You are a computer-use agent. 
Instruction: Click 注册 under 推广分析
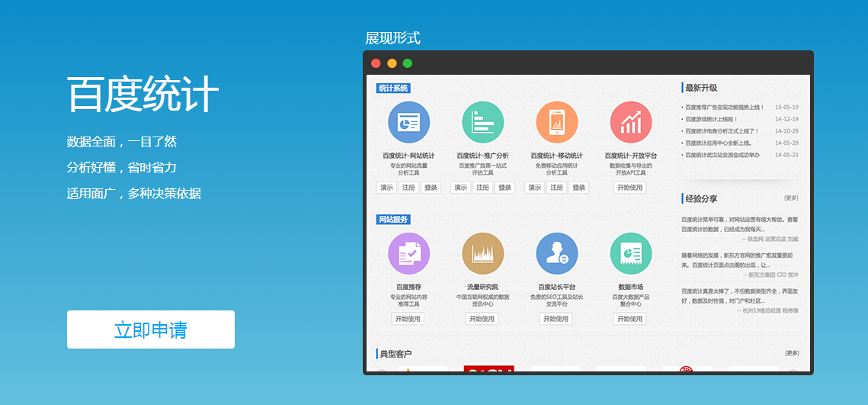pyautogui.click(x=482, y=188)
